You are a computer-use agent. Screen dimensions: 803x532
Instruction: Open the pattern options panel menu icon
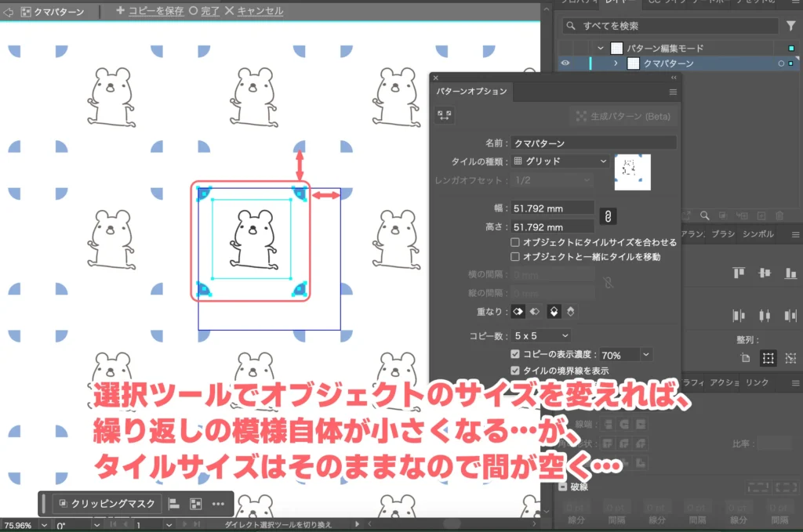pos(674,91)
